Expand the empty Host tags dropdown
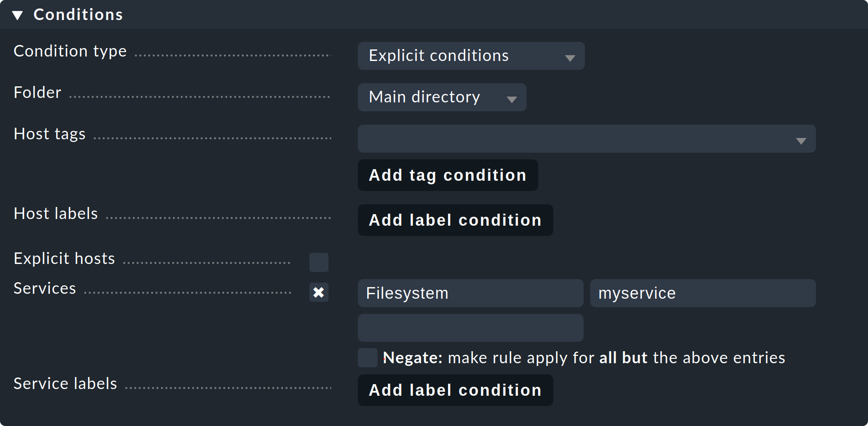868x426 pixels. (x=586, y=139)
